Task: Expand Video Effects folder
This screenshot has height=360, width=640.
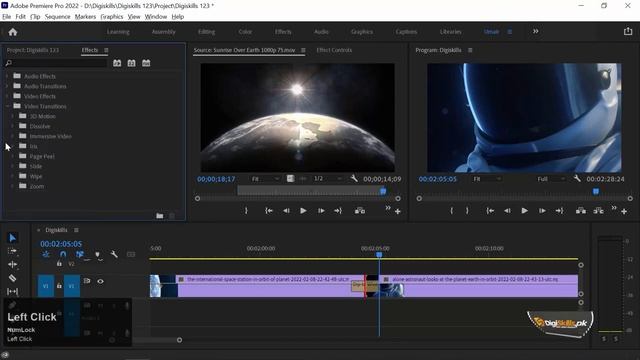Action: 7,96
